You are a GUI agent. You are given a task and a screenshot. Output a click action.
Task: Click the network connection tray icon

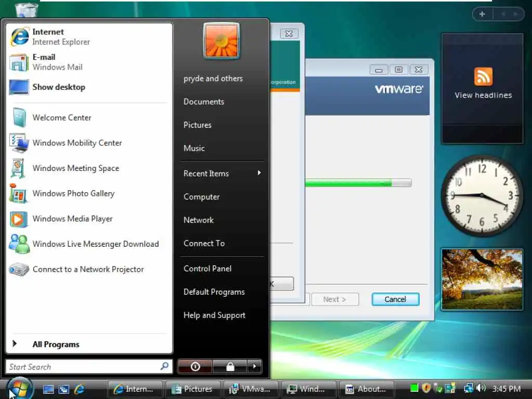(469, 388)
